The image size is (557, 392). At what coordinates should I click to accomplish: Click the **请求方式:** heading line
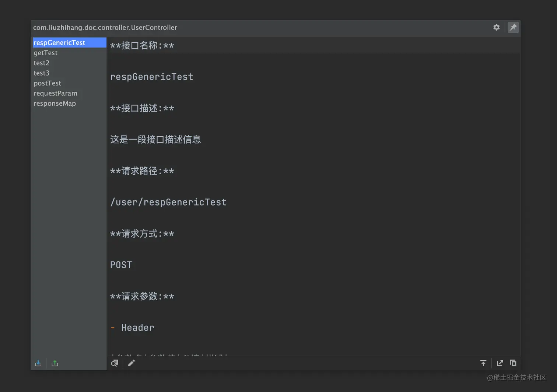click(142, 234)
